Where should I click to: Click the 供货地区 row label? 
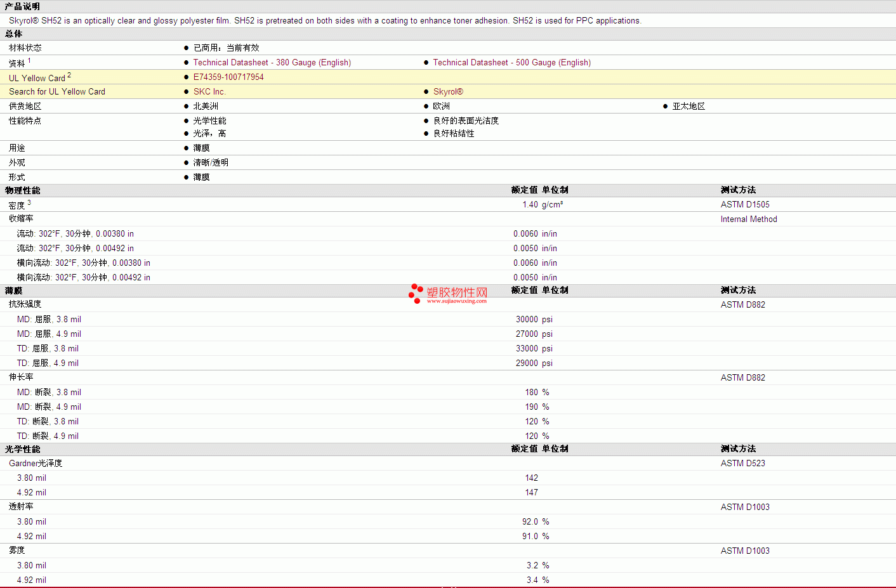(x=25, y=106)
